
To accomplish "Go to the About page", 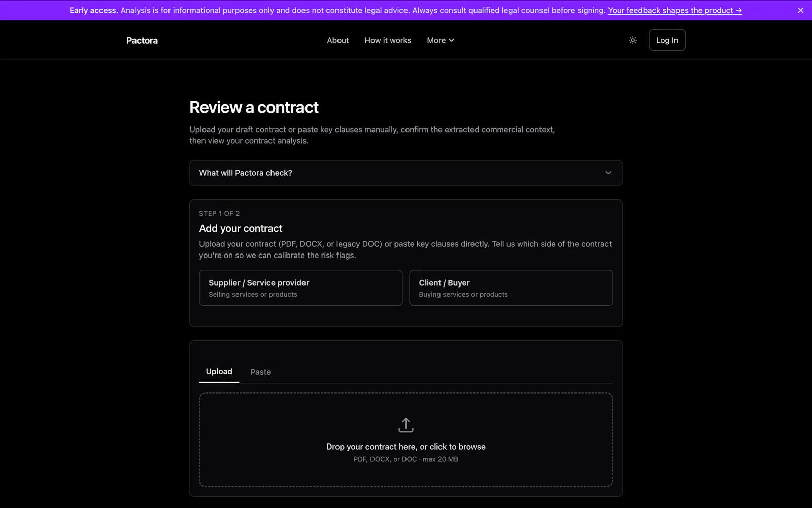I will tap(338, 40).
